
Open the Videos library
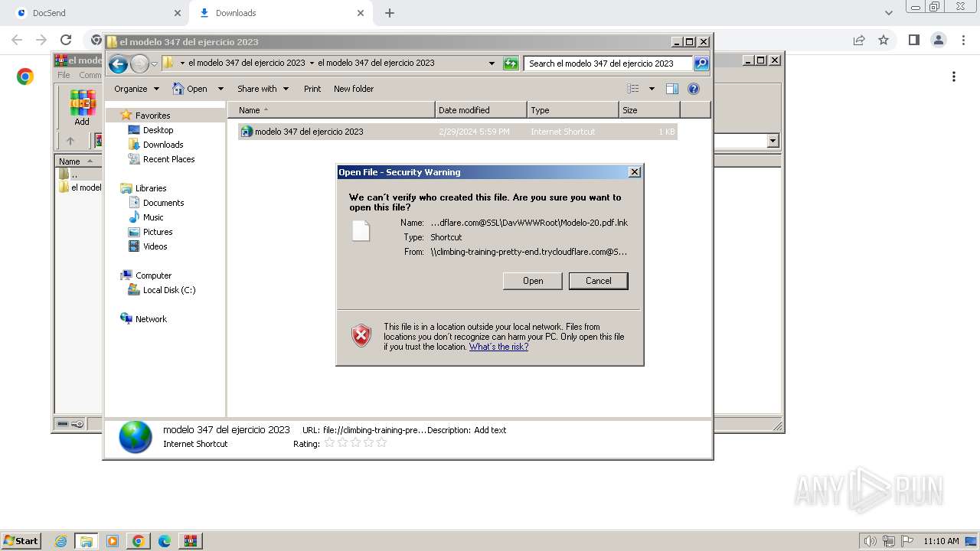pyautogui.click(x=155, y=246)
